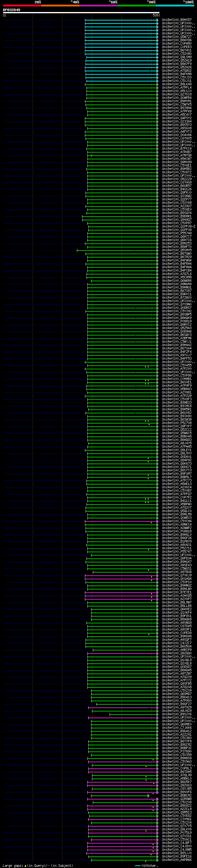Open hit UniRef100_A9SG08
197x868 pixels.
pos(176,128)
